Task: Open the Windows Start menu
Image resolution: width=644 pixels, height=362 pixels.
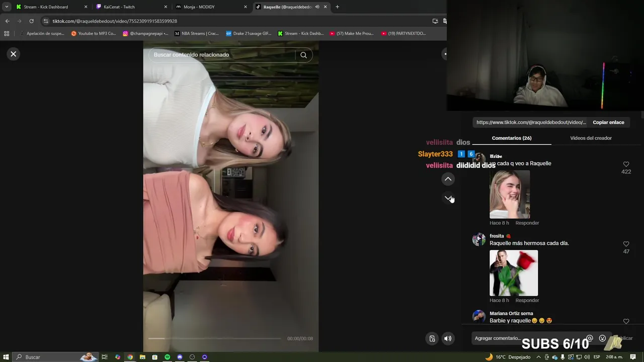Action: coord(6,357)
